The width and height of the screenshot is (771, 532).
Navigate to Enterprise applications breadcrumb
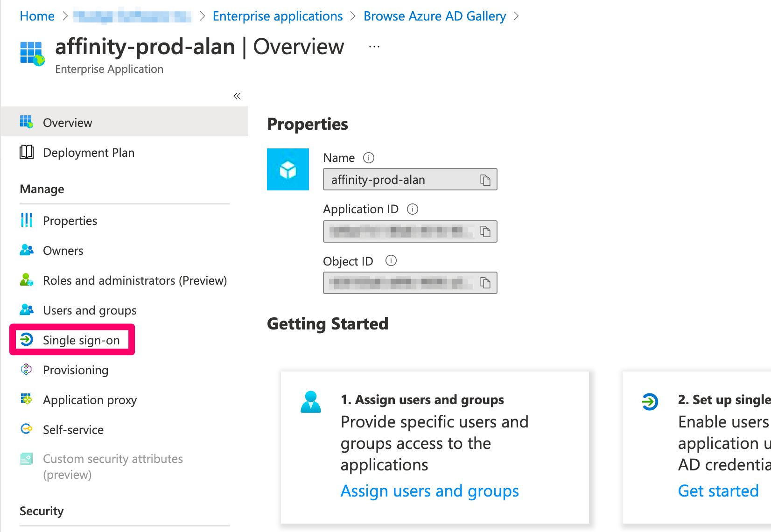(x=278, y=16)
